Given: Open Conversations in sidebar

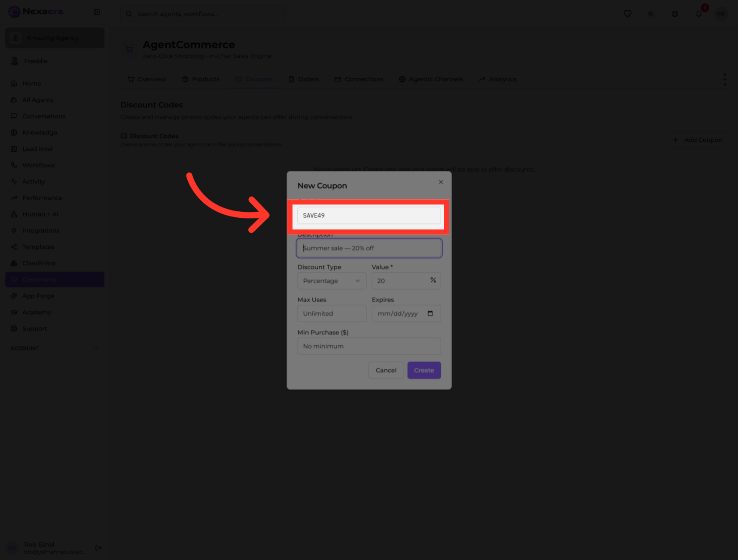Looking at the screenshot, I should tap(55, 116).
